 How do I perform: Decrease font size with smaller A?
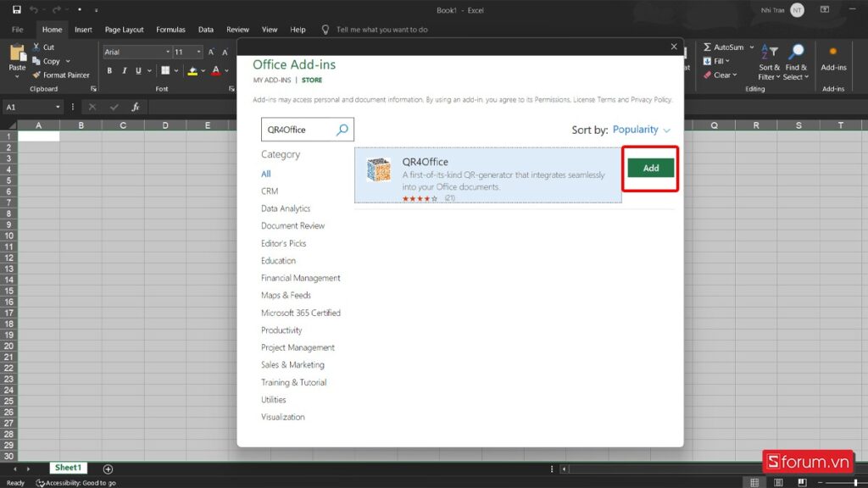pyautogui.click(x=225, y=52)
